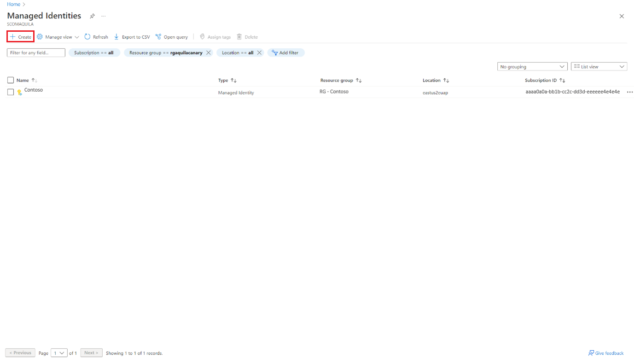Remove the rgaquilacanary resource group filter
Screen dimensions: 634x364
[208, 52]
